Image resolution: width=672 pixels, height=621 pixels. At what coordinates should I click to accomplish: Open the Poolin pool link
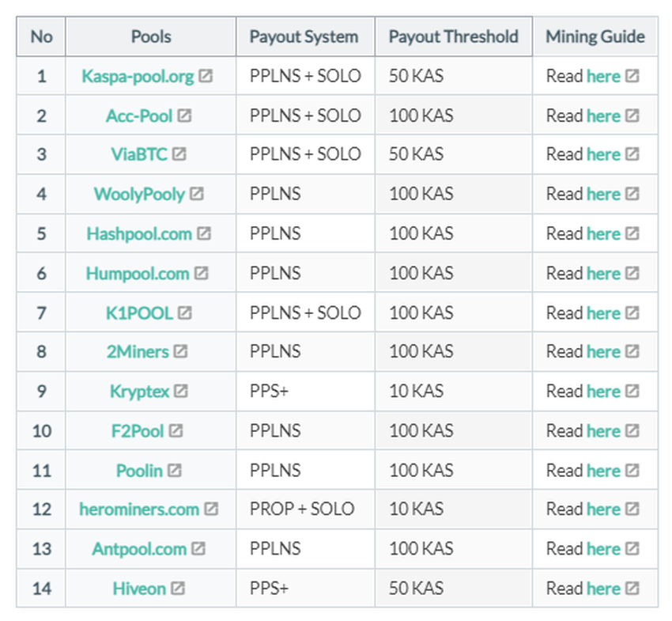(139, 471)
